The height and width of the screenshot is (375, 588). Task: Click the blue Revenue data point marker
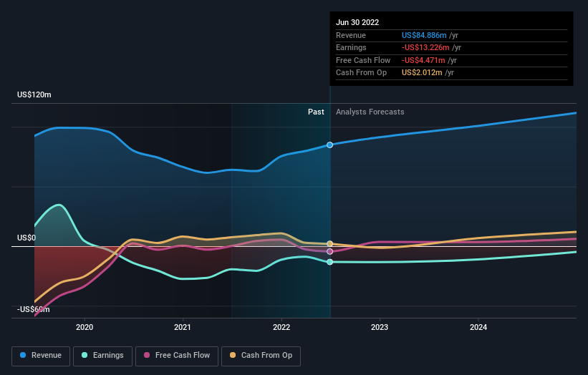pyautogui.click(x=329, y=145)
